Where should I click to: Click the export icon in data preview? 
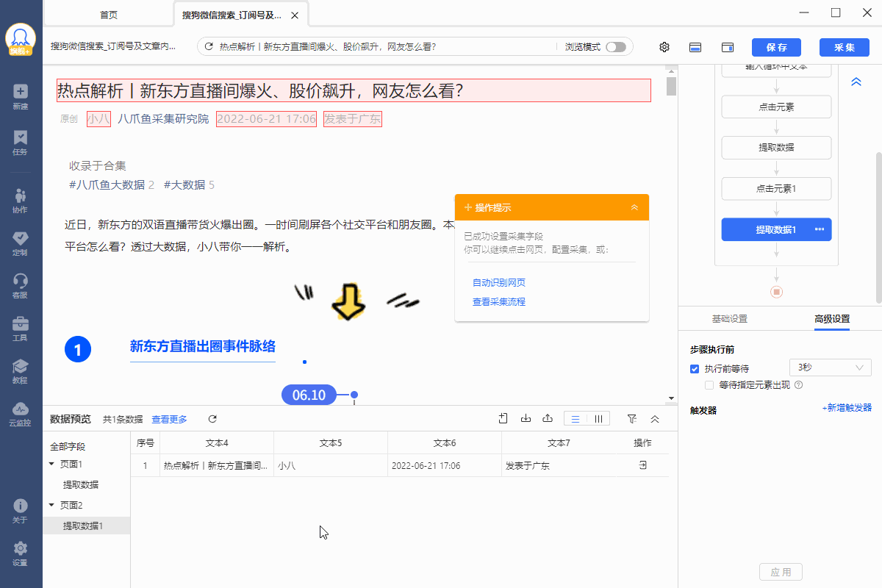tap(548, 419)
